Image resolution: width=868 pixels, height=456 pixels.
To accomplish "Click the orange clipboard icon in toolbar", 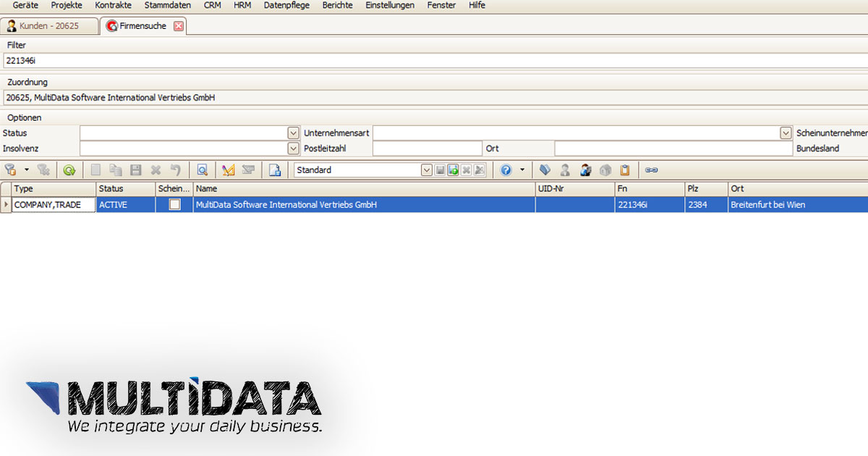I will tap(625, 170).
